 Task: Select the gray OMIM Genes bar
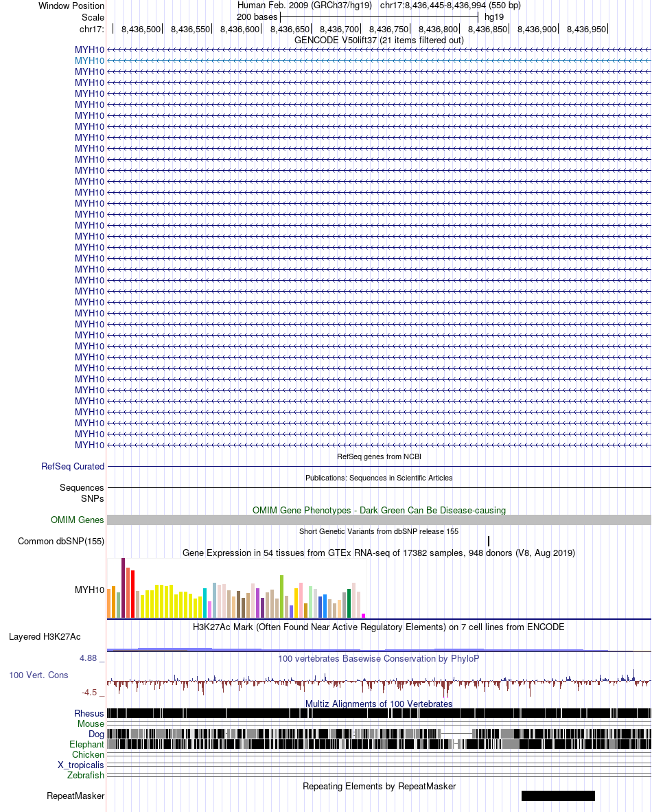pyautogui.click(x=379, y=520)
